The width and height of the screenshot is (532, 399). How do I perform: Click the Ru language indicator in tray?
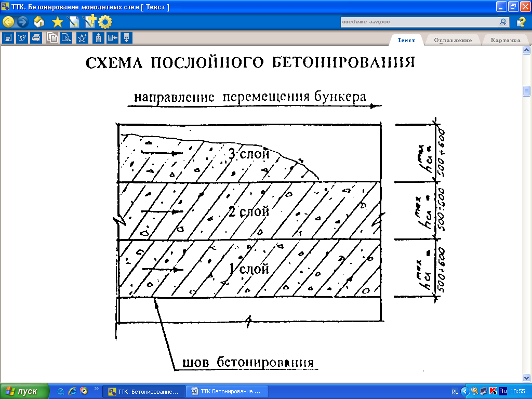[503, 392]
